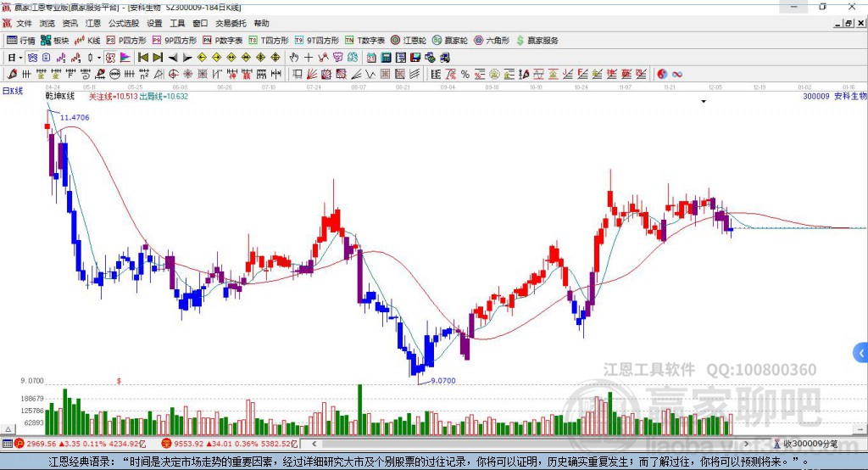Open the 浏览 menu
The height and width of the screenshot is (470, 868).
point(47,23)
